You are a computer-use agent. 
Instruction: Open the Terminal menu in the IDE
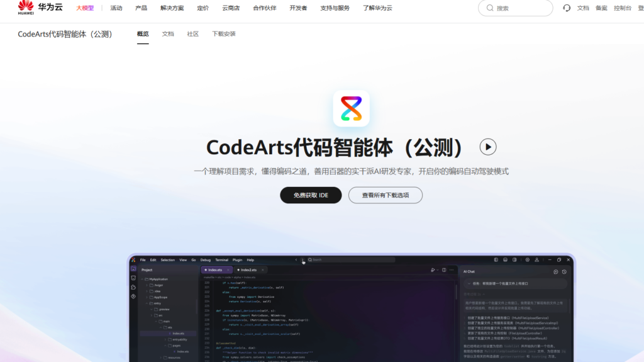pos(221,259)
